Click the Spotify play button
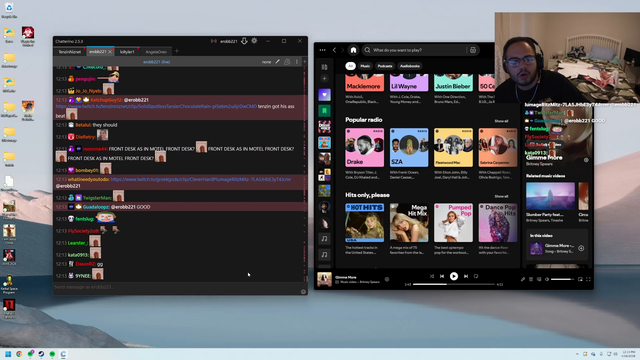This screenshot has width=640, height=360. point(453,276)
